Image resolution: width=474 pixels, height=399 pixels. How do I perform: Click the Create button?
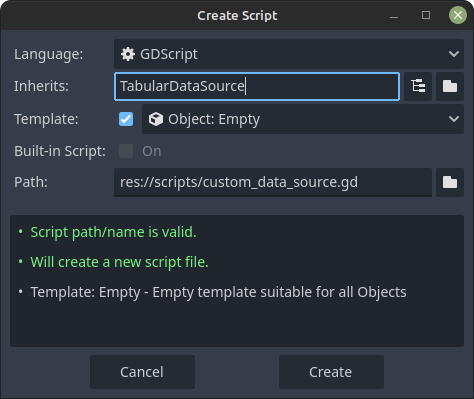coord(331,372)
